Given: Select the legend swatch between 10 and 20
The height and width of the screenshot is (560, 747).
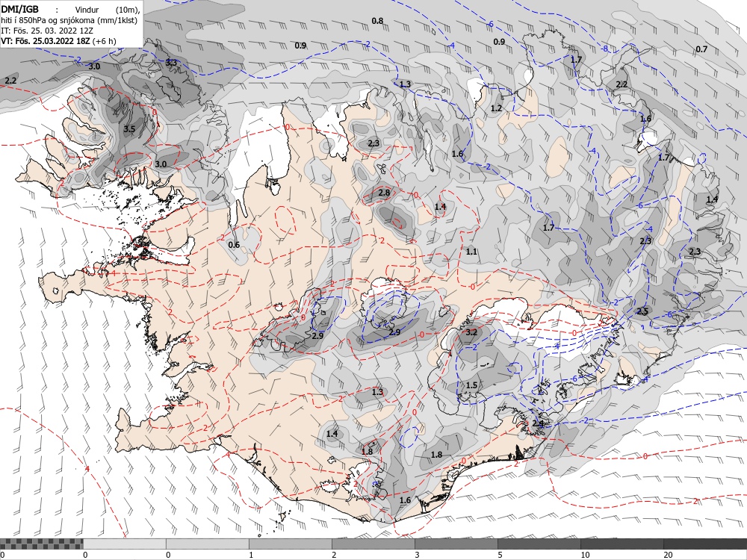Looking at the screenshot, I should (x=622, y=544).
